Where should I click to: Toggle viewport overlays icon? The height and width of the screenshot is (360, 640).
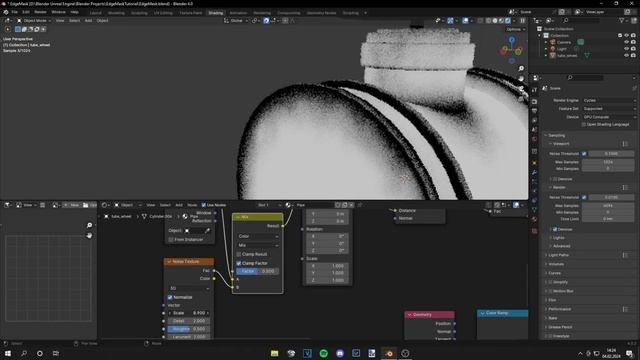click(x=465, y=20)
